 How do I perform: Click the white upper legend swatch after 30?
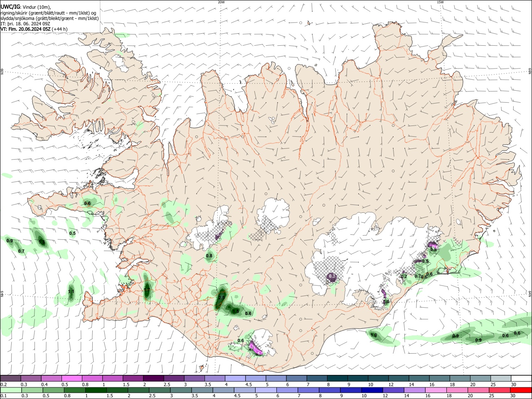point(521,378)
